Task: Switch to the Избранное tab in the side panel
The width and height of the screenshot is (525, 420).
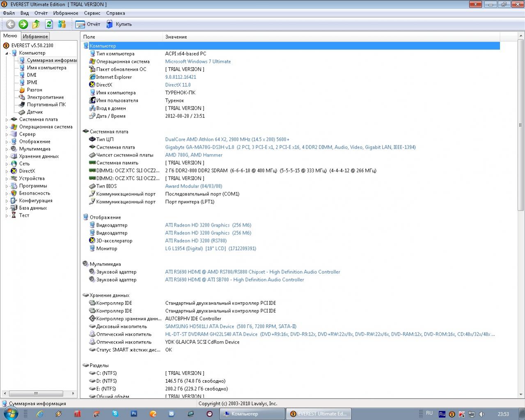Action: point(35,37)
